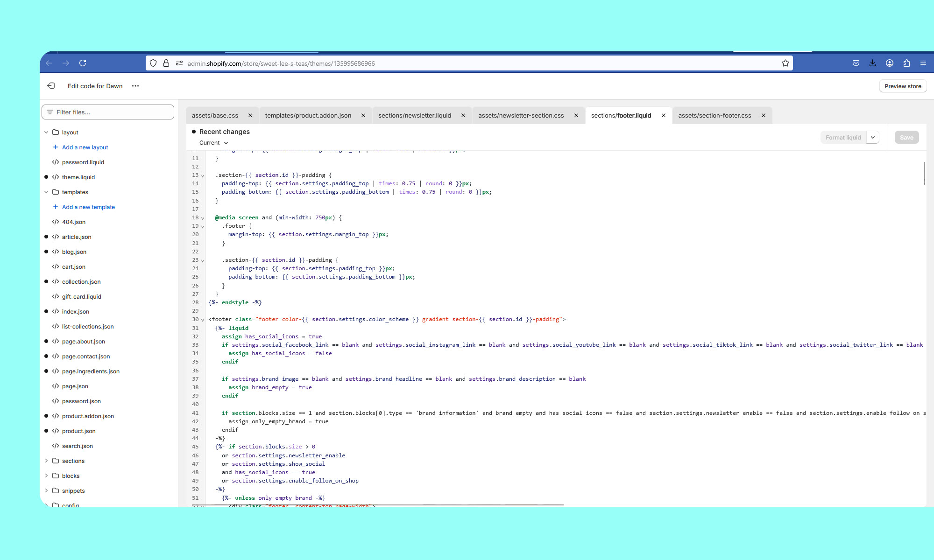Close the assets/base.css tab

tap(250, 116)
